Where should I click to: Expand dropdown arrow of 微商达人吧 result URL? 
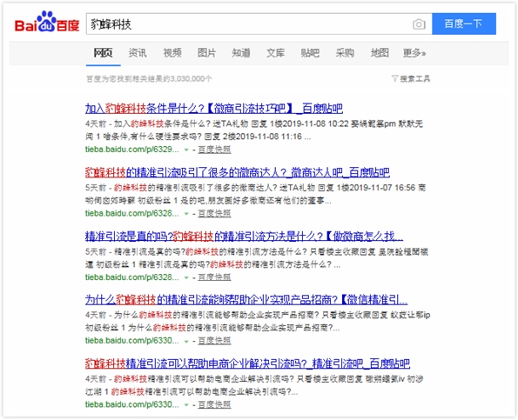[x=186, y=214]
